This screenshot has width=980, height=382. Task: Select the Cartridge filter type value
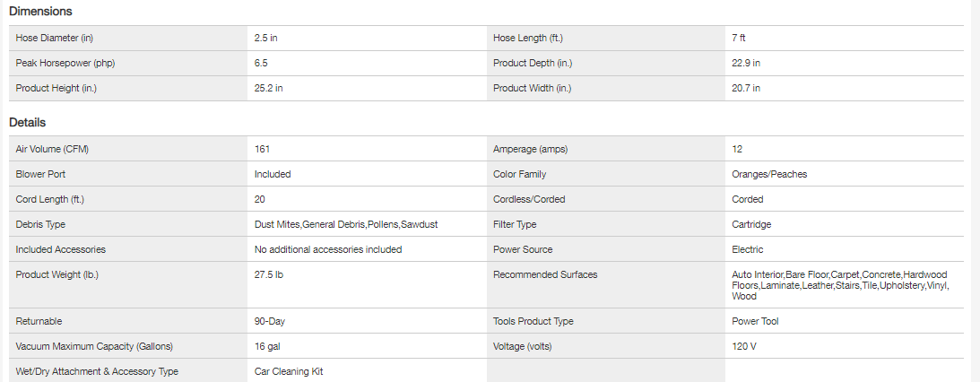[751, 225]
